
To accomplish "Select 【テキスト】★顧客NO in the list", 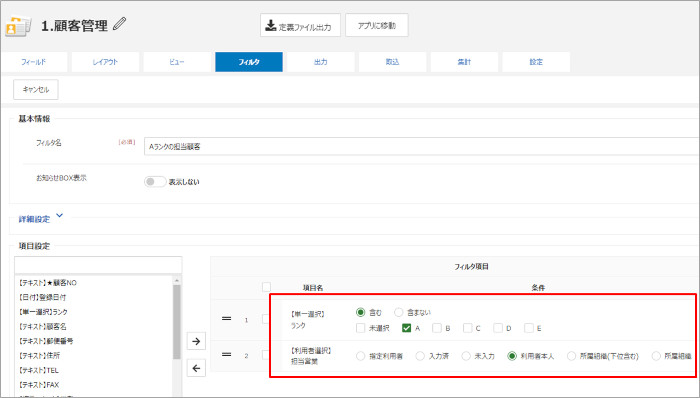I will click(x=48, y=283).
